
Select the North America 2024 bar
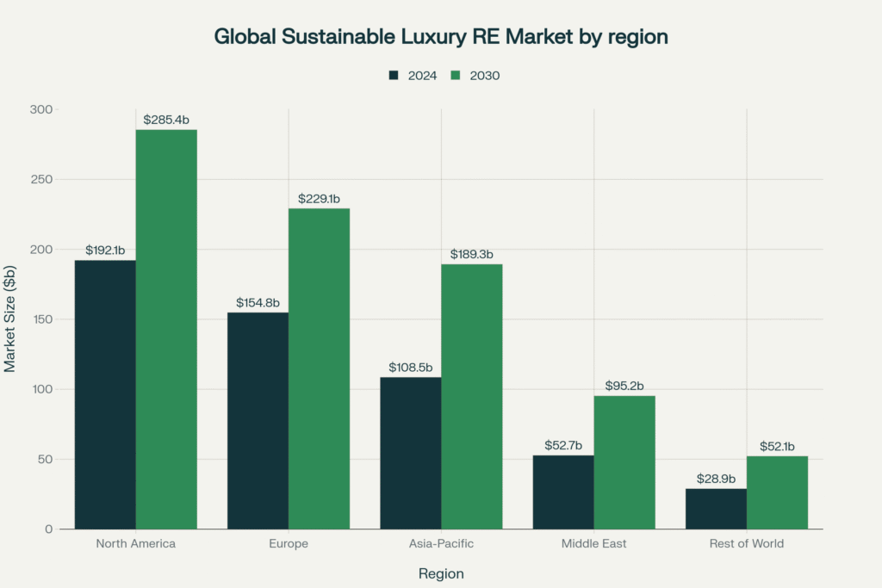click(x=105, y=394)
